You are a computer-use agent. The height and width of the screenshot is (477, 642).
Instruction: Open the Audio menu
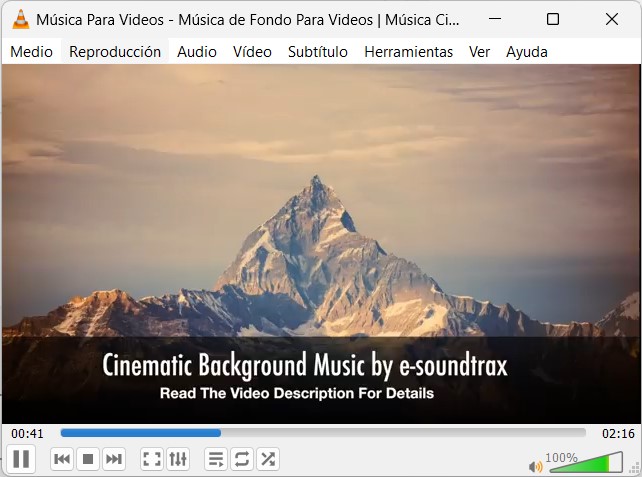197,52
